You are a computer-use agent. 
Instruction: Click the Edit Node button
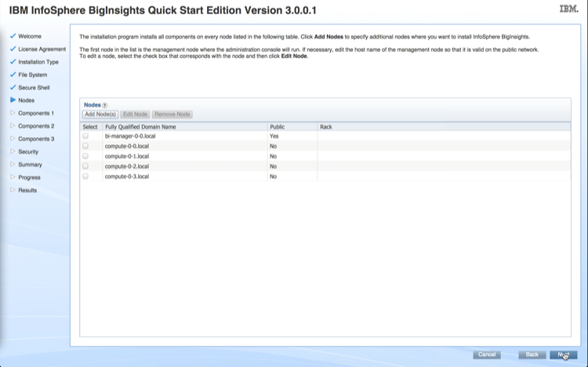pos(135,114)
